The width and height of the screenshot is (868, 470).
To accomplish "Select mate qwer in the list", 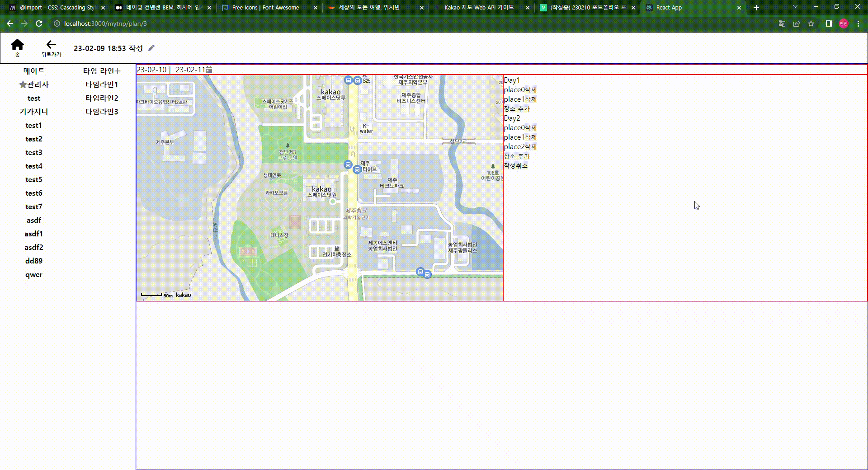I will pos(34,275).
